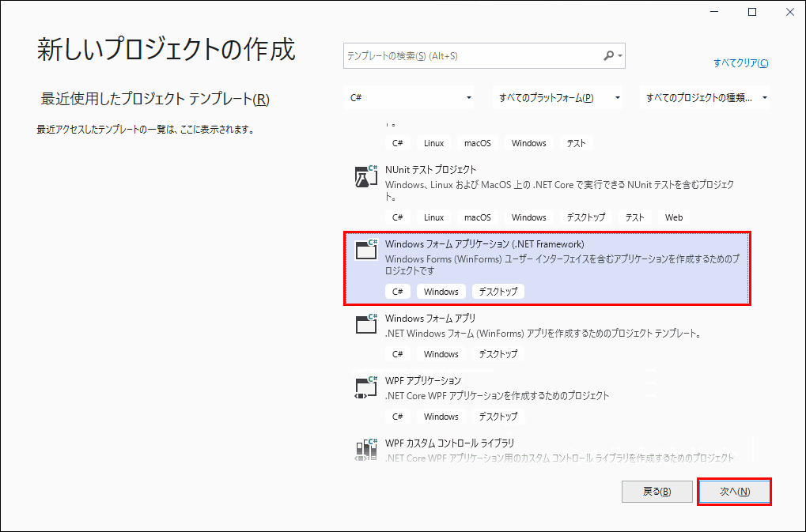
Task: Click the .NET Windows フォーム (WinForms) description text
Action: [543, 334]
